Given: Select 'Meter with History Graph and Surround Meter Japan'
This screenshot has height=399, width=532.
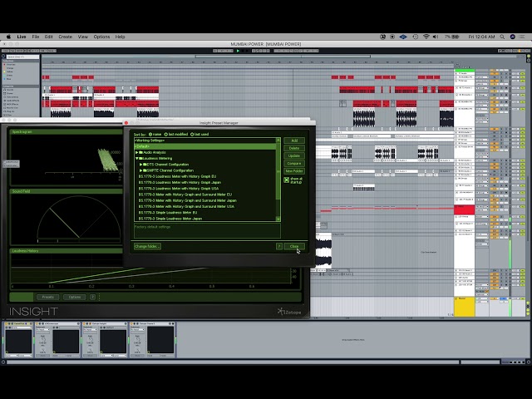Looking at the screenshot, I should tap(188, 200).
